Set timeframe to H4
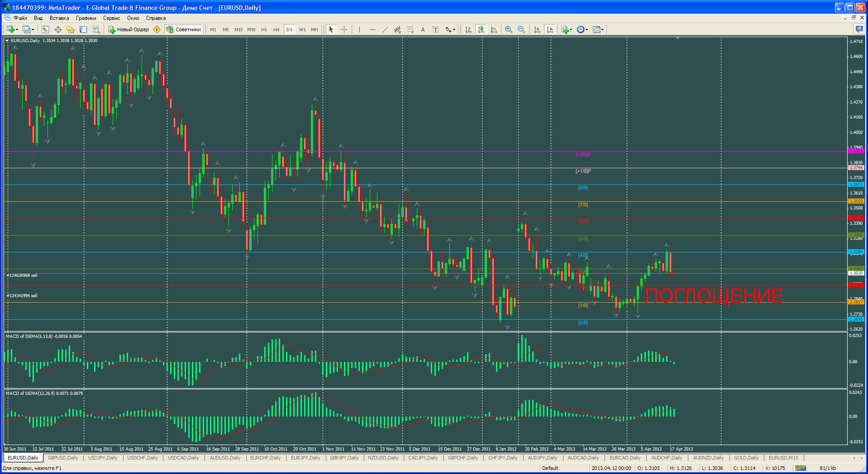The width and height of the screenshot is (868, 474). pos(276,29)
